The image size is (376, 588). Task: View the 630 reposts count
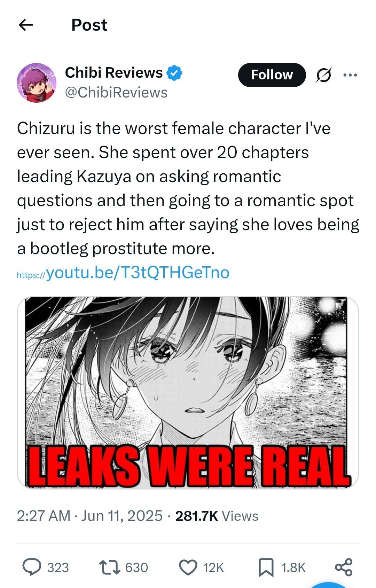[x=136, y=567]
